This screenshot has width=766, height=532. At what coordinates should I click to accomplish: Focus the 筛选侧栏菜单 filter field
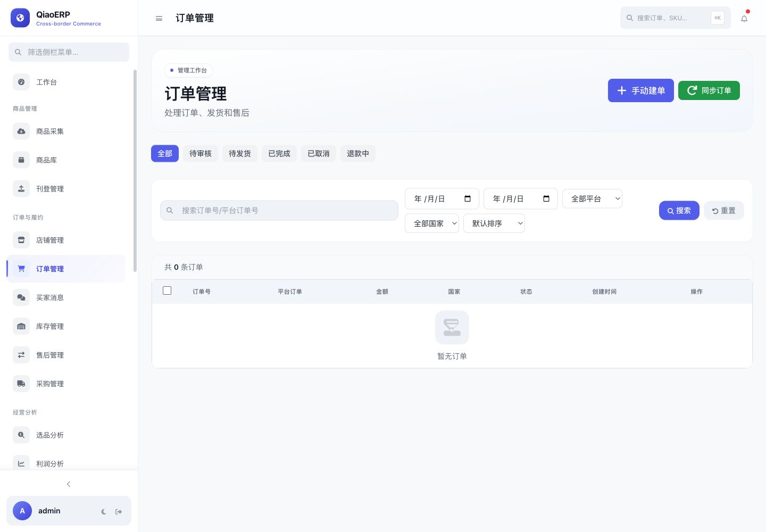pyautogui.click(x=69, y=52)
